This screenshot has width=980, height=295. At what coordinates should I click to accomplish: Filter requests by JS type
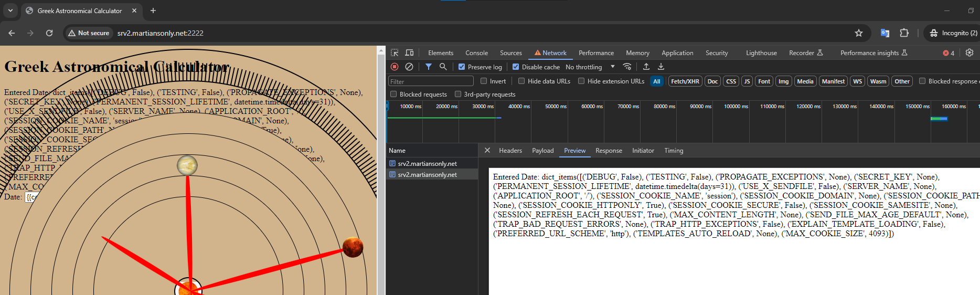[x=747, y=81]
